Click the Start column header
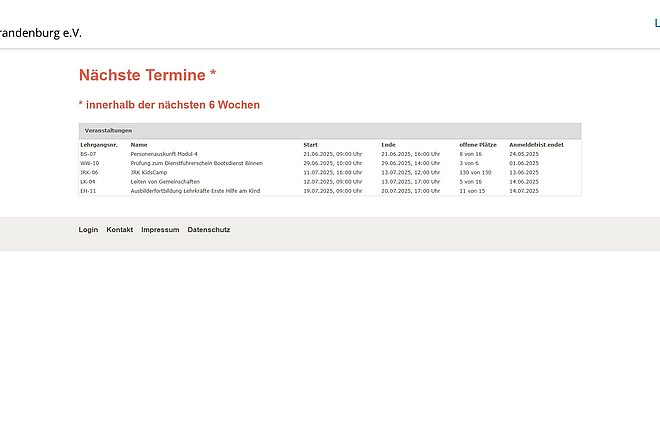Viewport: 660px width, 440px height. coord(310,145)
